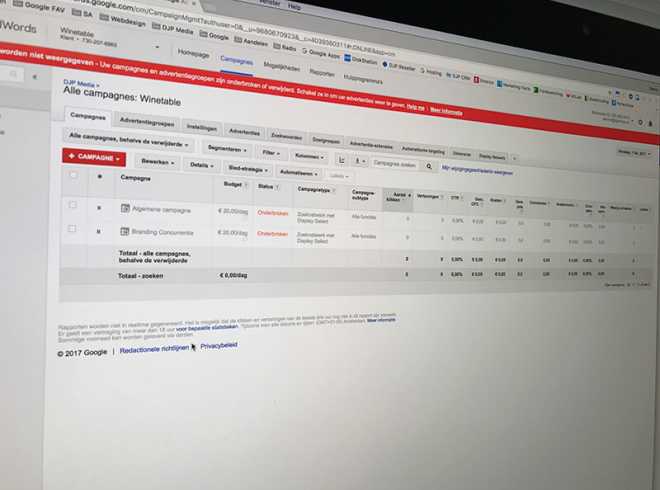Expand the Bewerken dropdown menu
The image size is (660, 490).
click(x=157, y=161)
